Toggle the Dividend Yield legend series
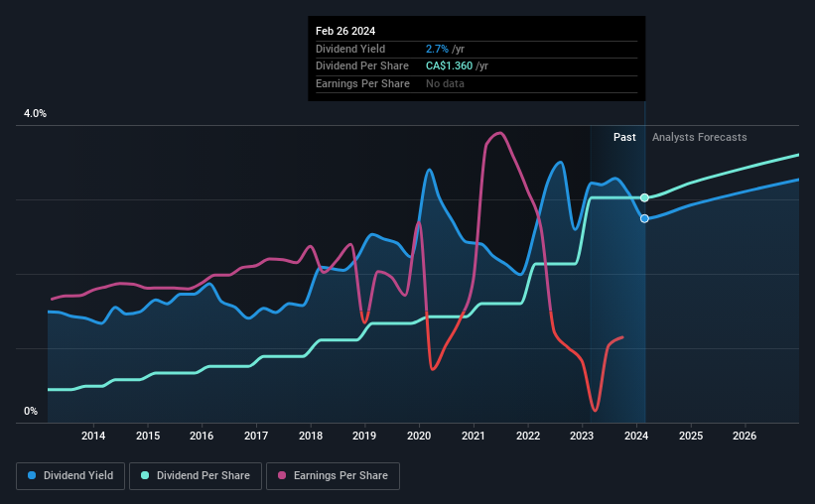Image resolution: width=815 pixels, height=504 pixels. tap(70, 475)
